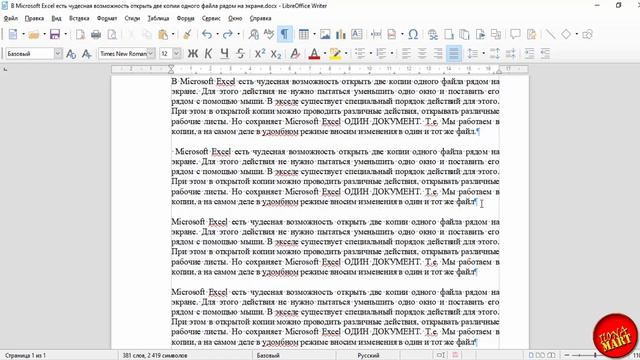Toggle subscript X₂ formatting
The height and width of the screenshot is (360, 640).
(276, 53)
